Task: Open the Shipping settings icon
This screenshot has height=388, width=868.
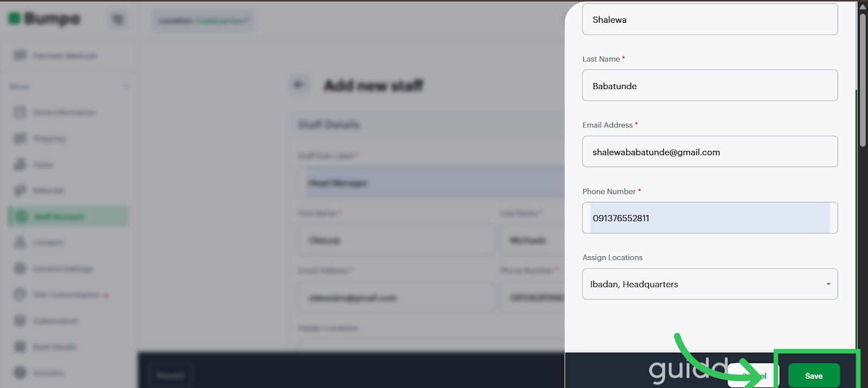Action: point(20,138)
